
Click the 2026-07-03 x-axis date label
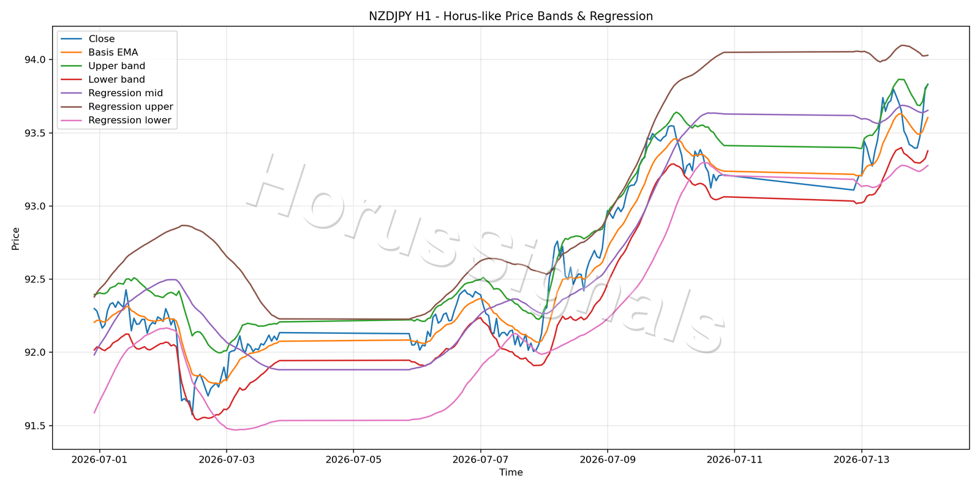click(x=227, y=459)
